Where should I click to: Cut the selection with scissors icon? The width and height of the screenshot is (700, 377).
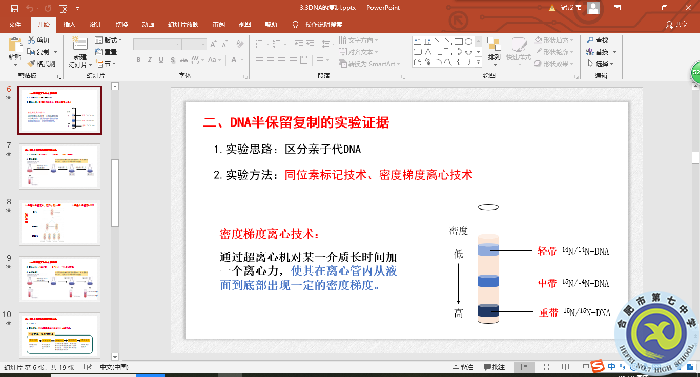[x=39, y=40]
